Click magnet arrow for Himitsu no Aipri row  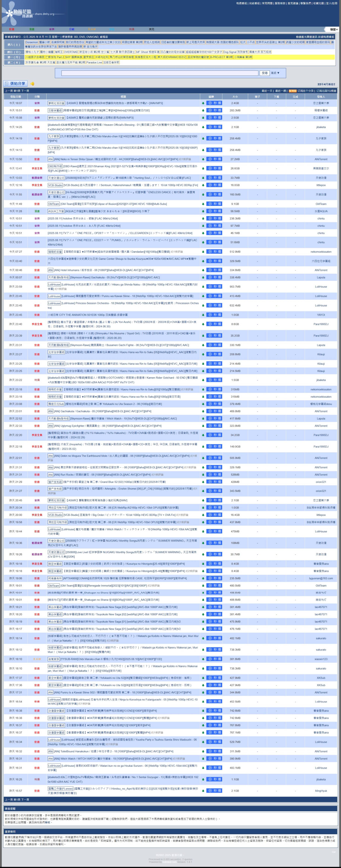(203, 791)
